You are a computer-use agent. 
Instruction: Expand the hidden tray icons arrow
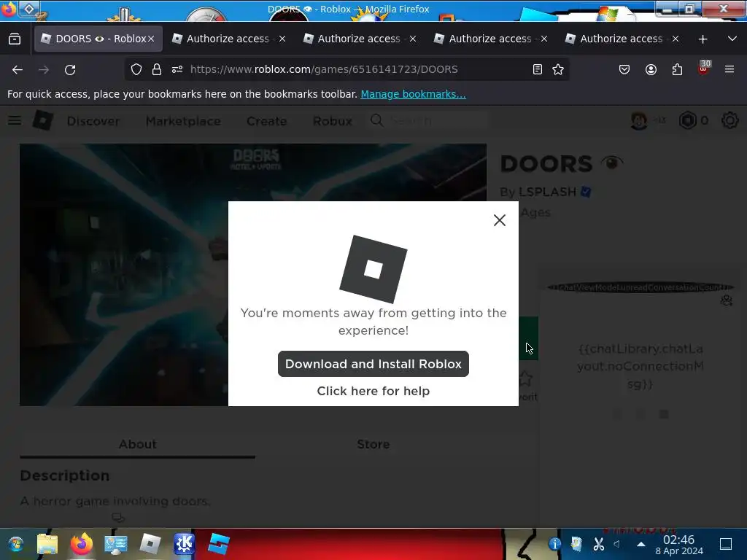pyautogui.click(x=641, y=544)
